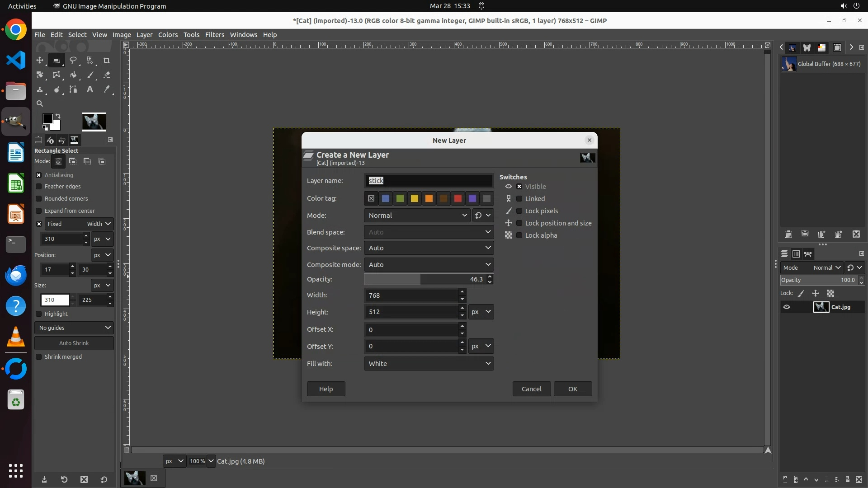
Task: Select the Eraser tool
Action: click(x=107, y=75)
